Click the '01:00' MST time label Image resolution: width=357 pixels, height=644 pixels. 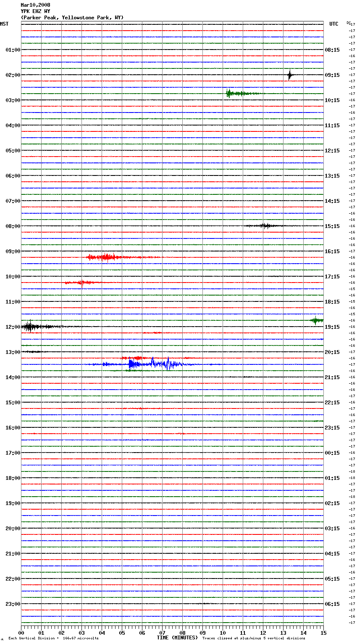tap(13, 50)
